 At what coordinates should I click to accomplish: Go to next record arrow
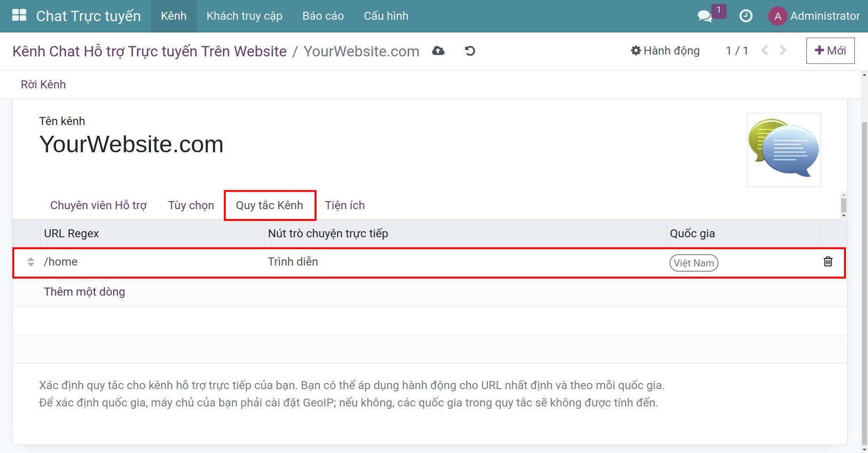click(x=783, y=50)
